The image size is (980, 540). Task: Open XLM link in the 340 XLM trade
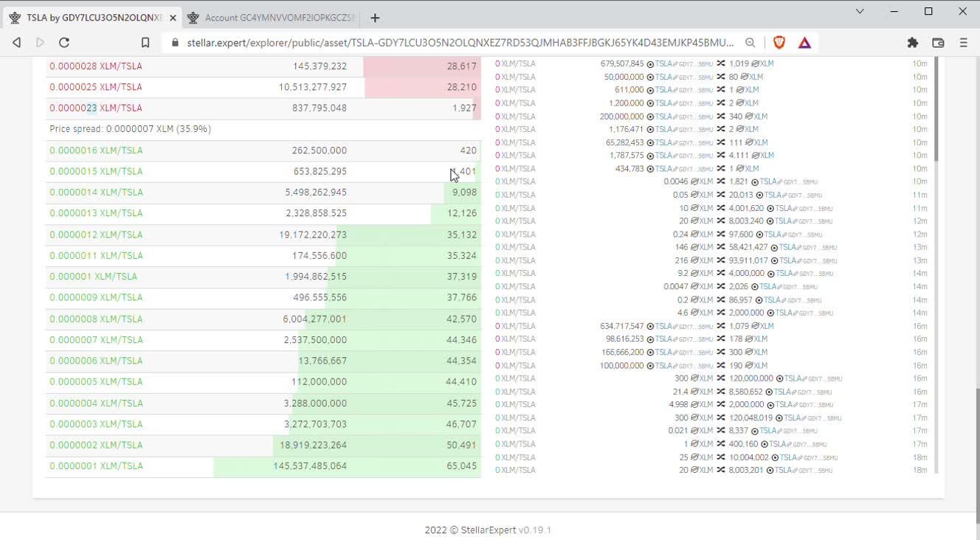[760, 117]
